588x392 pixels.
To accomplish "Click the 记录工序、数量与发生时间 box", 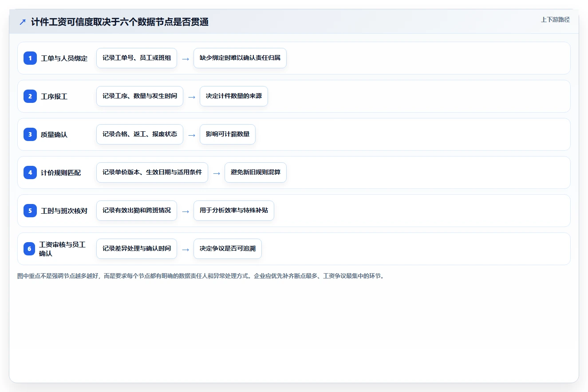I will point(140,96).
